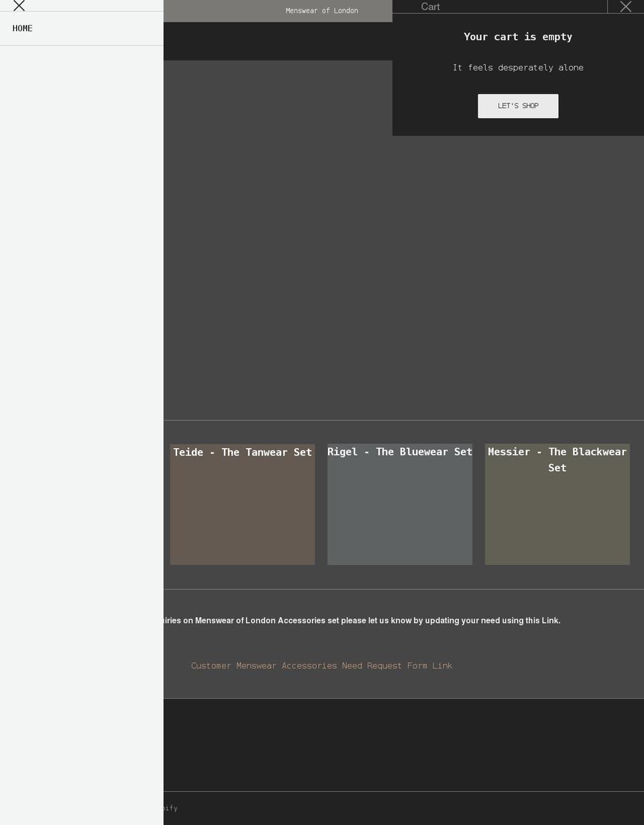Dismiss the empty cart panel via close icon
Viewport: 644px width, 825px height.
pyautogui.click(x=626, y=7)
